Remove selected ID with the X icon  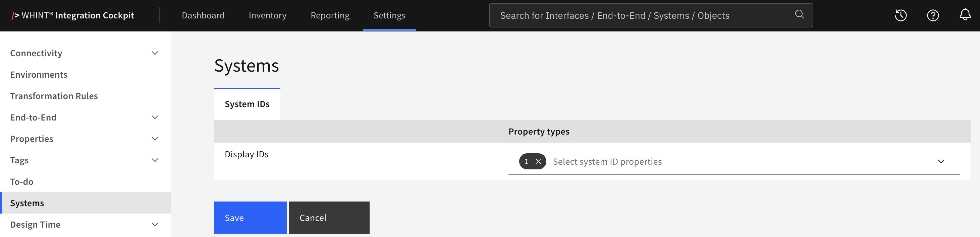(538, 161)
